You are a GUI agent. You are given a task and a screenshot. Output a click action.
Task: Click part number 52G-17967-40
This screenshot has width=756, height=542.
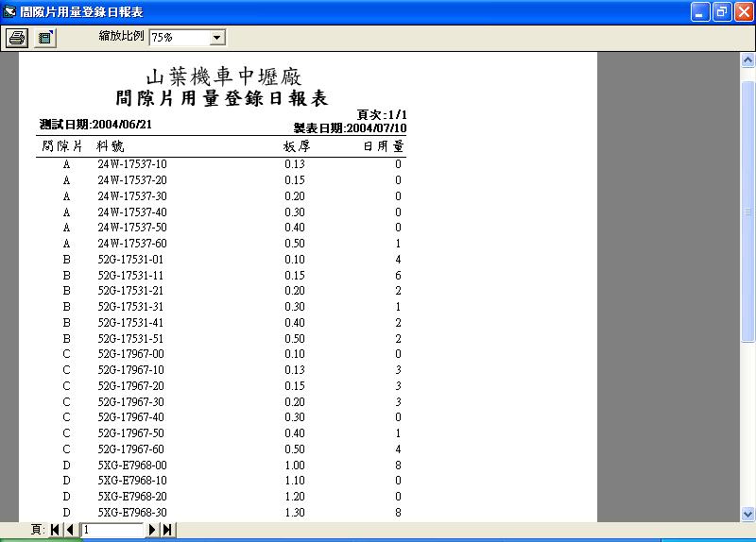click(x=131, y=416)
